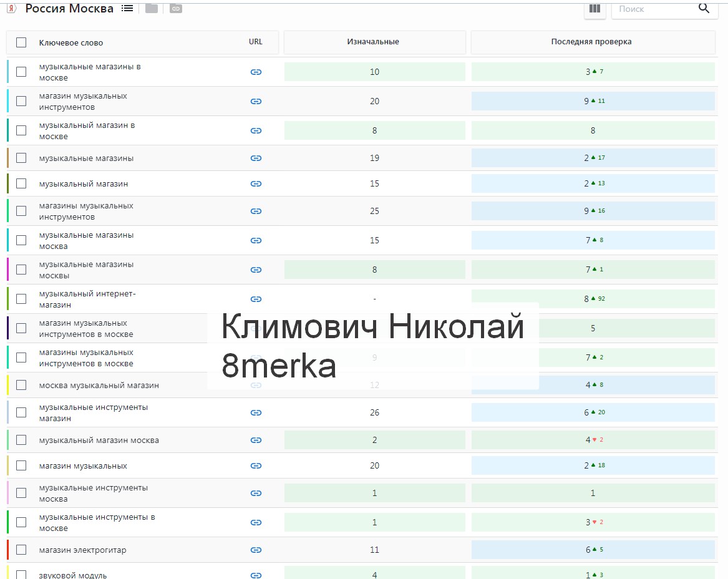Open URL link for музыкальные магазины row
The height and width of the screenshot is (579, 728).
[256, 158]
